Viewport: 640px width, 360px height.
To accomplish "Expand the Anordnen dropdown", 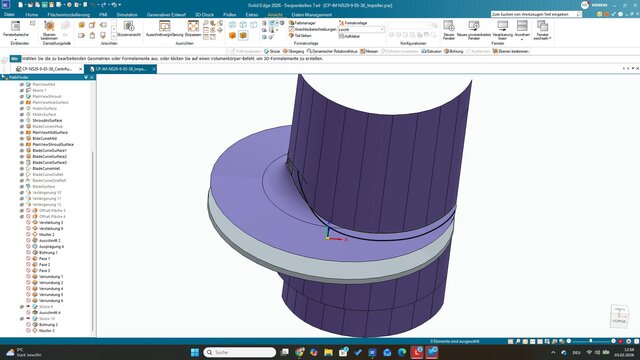I will pos(522,39).
